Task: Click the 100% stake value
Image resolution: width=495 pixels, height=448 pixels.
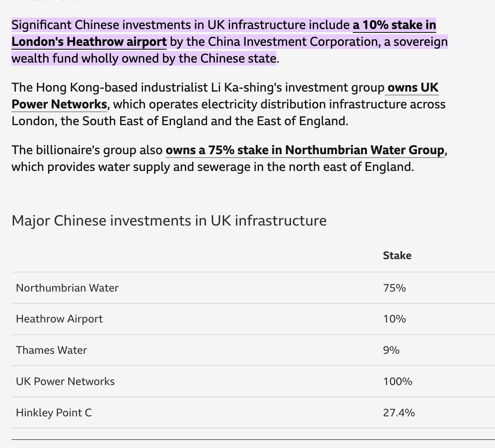Action: pyautogui.click(x=398, y=381)
